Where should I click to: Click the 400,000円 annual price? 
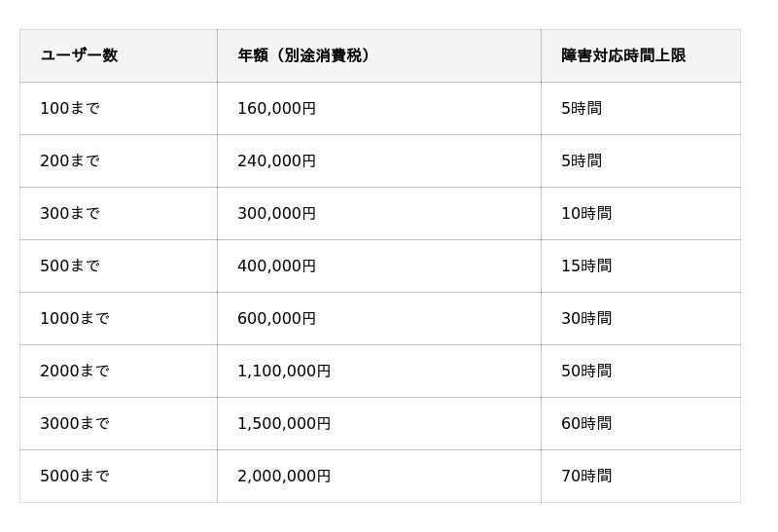tap(276, 266)
